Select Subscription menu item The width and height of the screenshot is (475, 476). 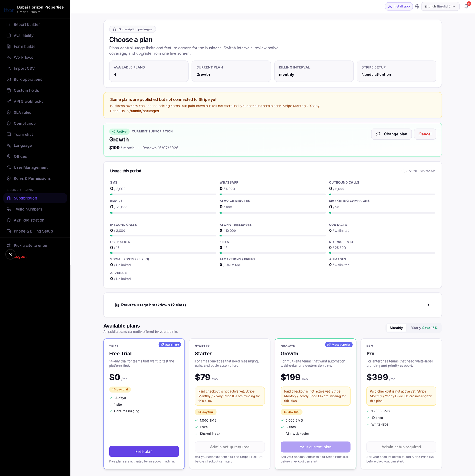pos(35,198)
